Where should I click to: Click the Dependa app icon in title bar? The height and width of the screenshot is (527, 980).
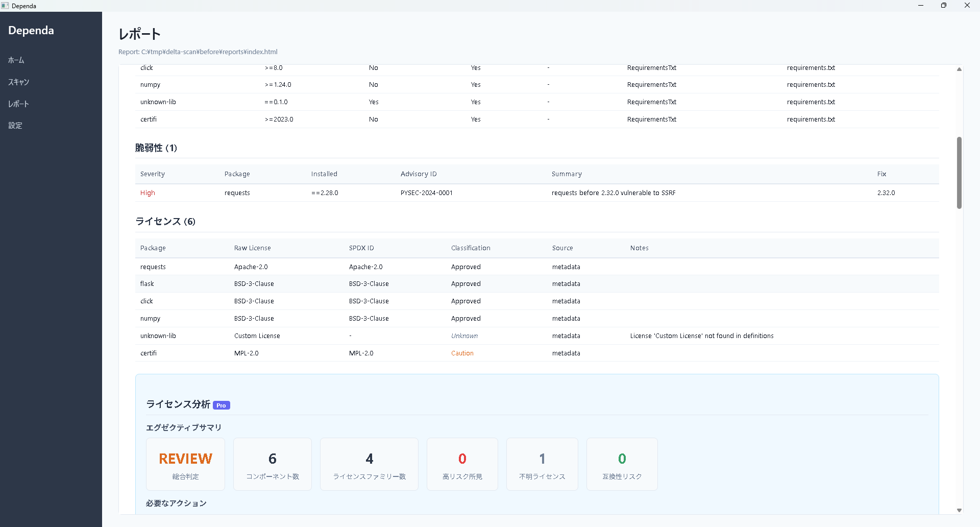tap(5, 6)
